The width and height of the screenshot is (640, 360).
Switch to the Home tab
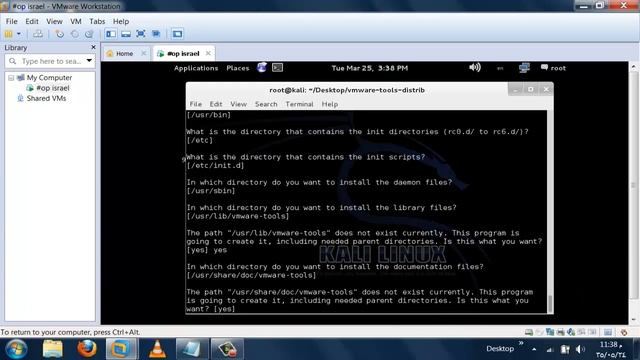point(124,53)
